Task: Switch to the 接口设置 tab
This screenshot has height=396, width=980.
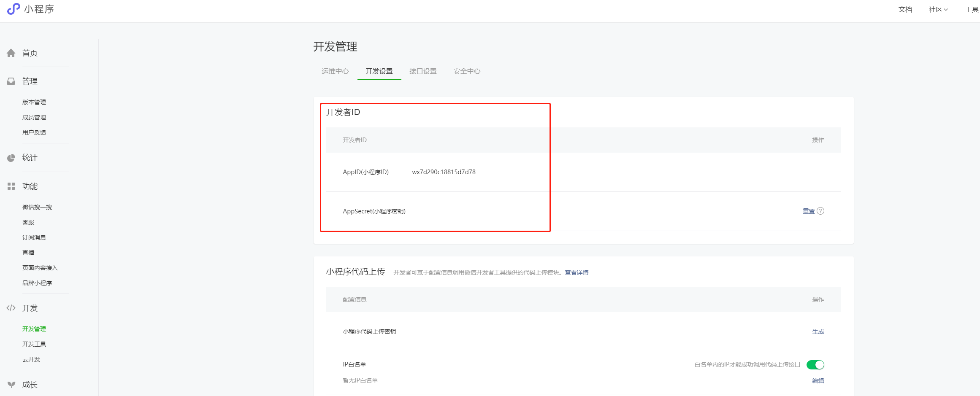Action: point(423,71)
